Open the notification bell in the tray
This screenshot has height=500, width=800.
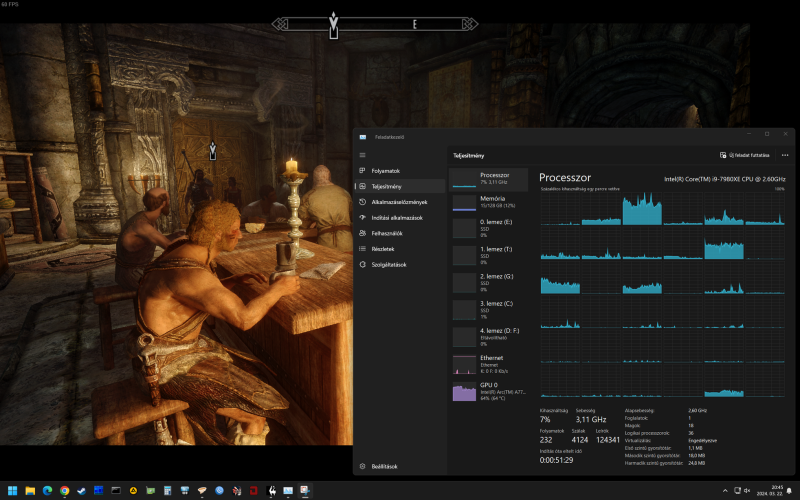point(789,491)
